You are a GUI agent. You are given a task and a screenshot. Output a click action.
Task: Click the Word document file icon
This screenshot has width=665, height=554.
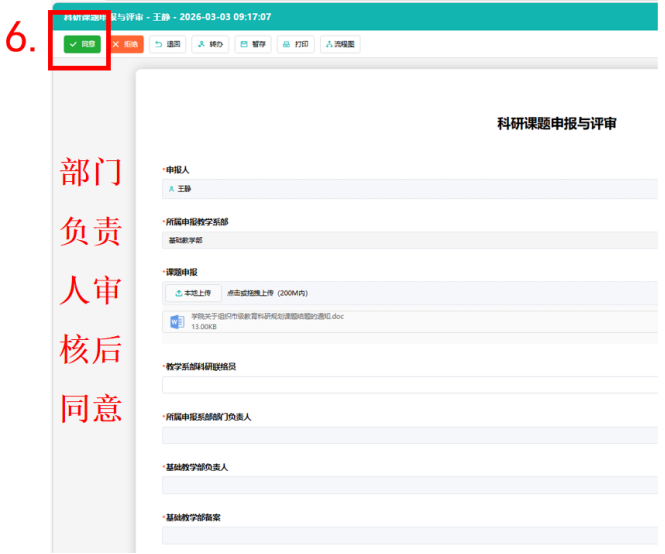pos(177,321)
